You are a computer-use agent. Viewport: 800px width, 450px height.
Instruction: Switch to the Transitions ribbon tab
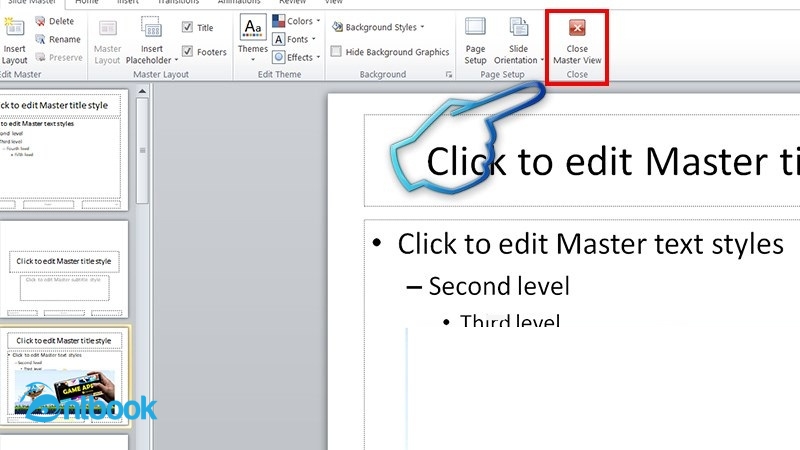tap(178, 2)
